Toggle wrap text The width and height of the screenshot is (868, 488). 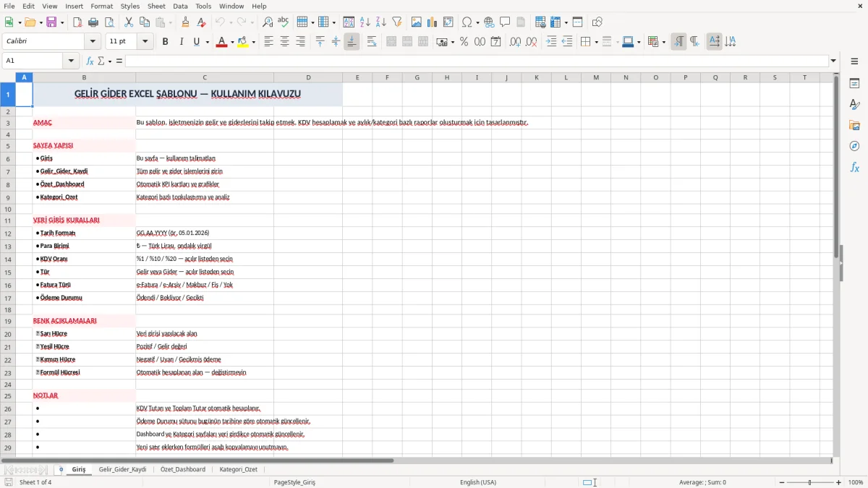point(372,42)
